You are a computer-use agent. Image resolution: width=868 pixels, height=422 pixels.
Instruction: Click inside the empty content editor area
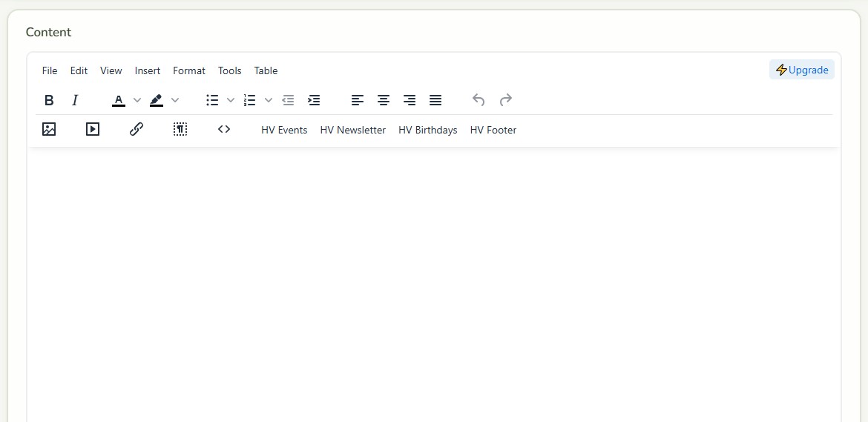(433, 285)
